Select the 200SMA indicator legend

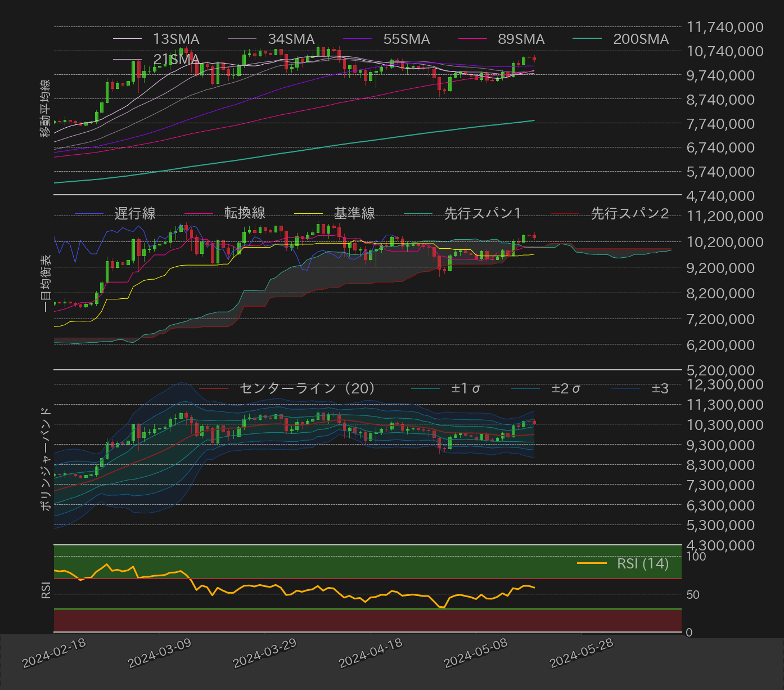tap(641, 39)
